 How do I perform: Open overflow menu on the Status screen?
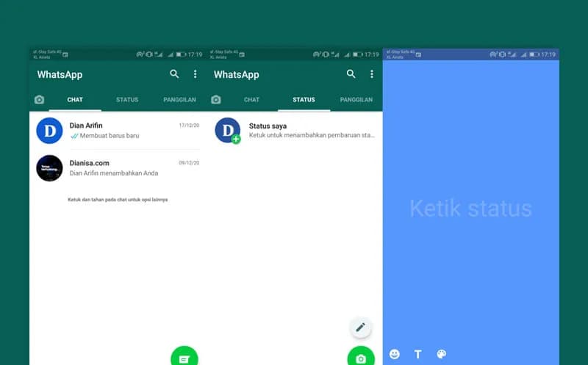click(x=372, y=74)
